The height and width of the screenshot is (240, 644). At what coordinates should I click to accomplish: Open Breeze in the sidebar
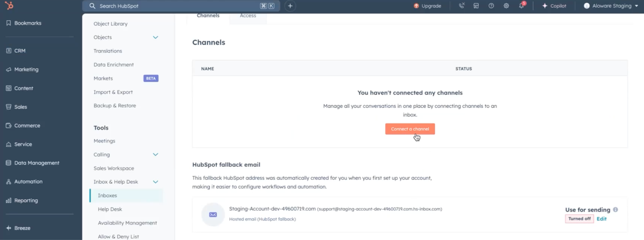(x=18, y=228)
